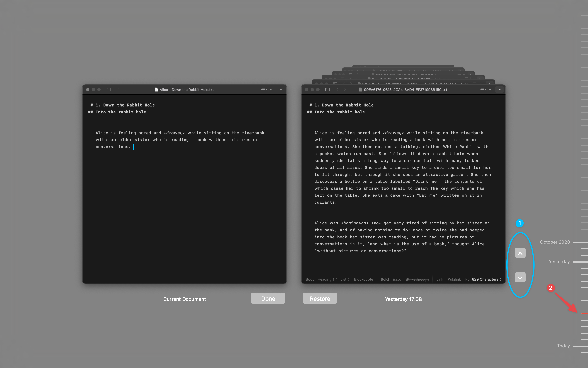Insert Link from format bar
This screenshot has width=588, height=368.
click(440, 279)
